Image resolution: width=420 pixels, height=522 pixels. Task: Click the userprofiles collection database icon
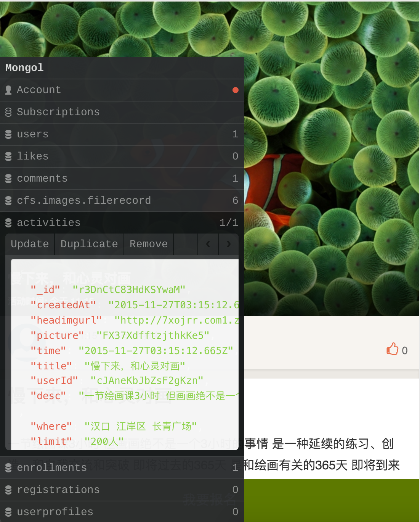click(8, 512)
